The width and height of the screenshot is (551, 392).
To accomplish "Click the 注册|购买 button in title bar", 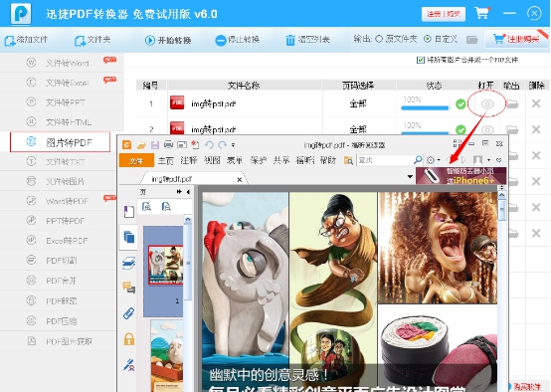I will pyautogui.click(x=444, y=14).
